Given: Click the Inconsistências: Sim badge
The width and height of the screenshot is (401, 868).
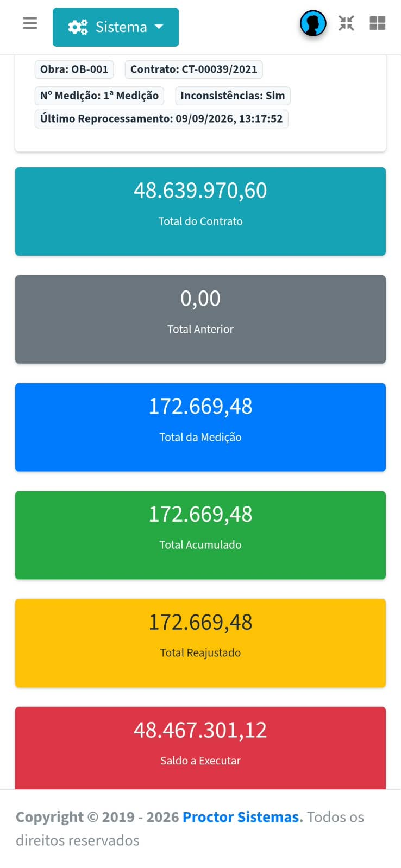Looking at the screenshot, I should pyautogui.click(x=233, y=96).
